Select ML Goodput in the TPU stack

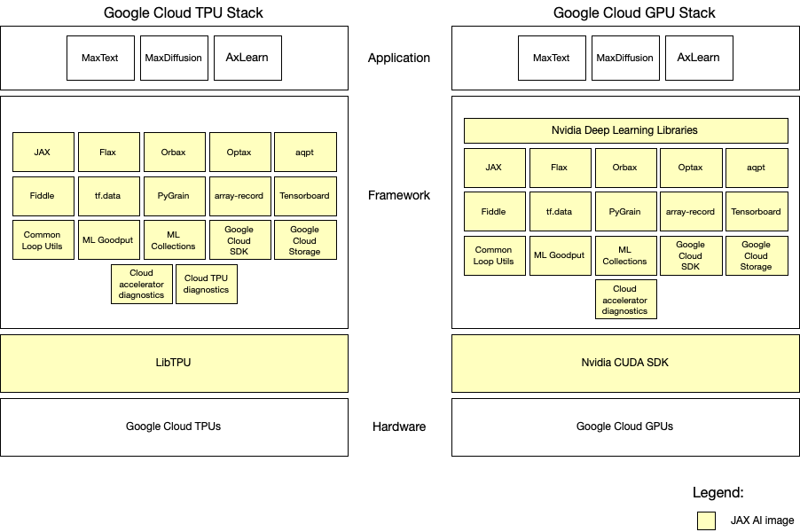pyautogui.click(x=109, y=239)
